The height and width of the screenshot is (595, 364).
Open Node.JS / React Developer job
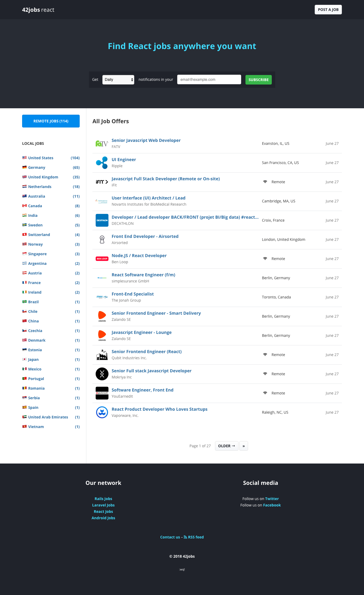[x=139, y=255]
